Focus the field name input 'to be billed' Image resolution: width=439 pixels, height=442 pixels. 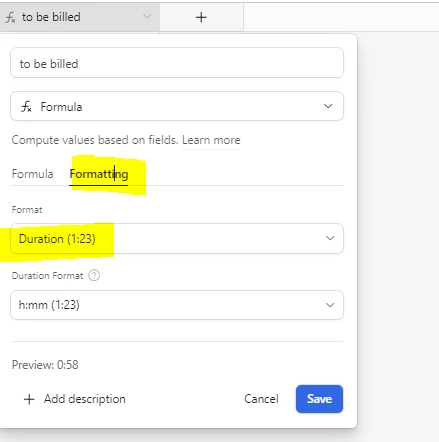click(x=177, y=63)
